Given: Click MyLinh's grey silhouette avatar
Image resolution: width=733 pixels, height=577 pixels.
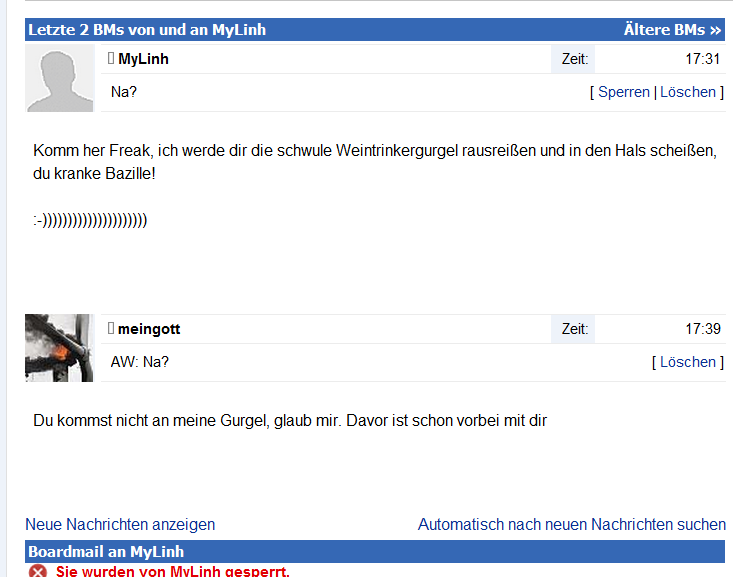Looking at the screenshot, I should click(59, 78).
